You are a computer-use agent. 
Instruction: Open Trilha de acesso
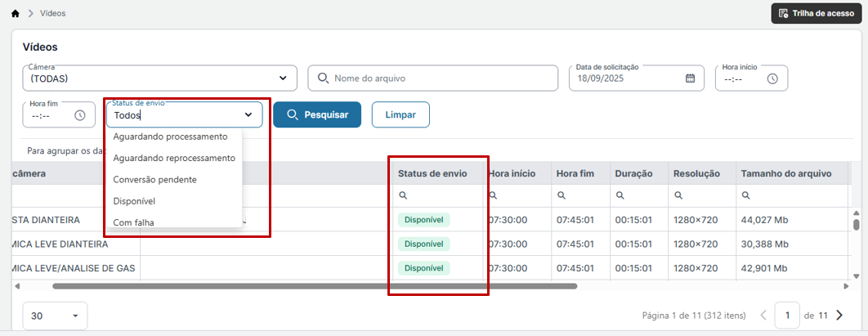pyautogui.click(x=817, y=13)
